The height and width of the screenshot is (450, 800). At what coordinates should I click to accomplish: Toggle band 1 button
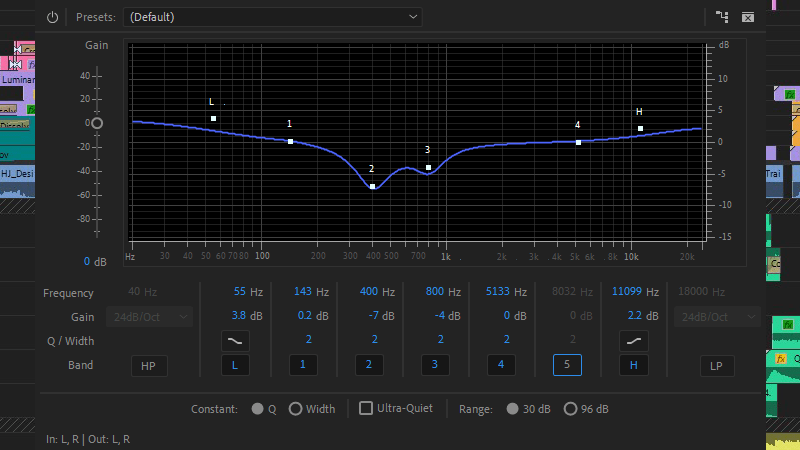(303, 365)
